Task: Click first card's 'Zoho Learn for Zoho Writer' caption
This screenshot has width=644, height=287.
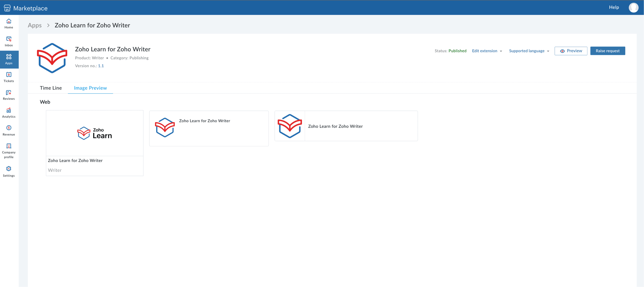Action: coord(75,161)
